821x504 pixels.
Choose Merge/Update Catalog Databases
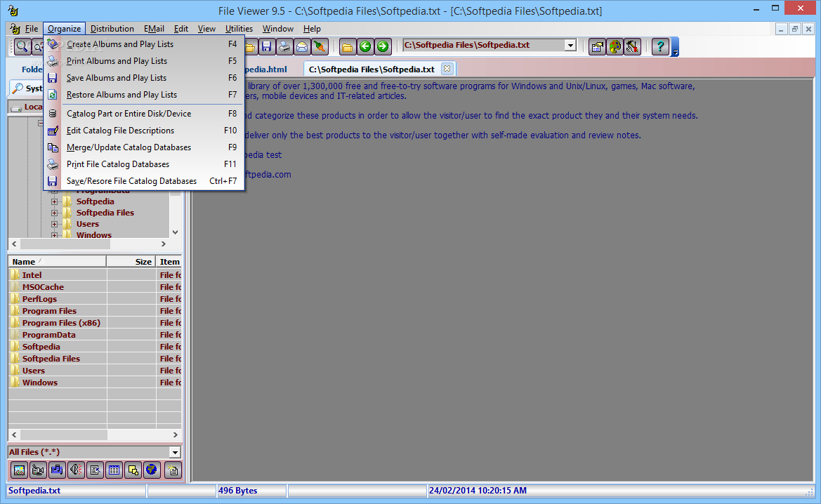[x=143, y=147]
